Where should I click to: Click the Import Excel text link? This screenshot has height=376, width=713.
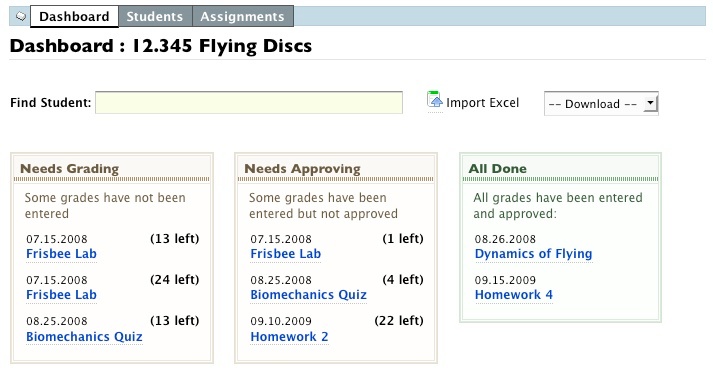point(482,103)
